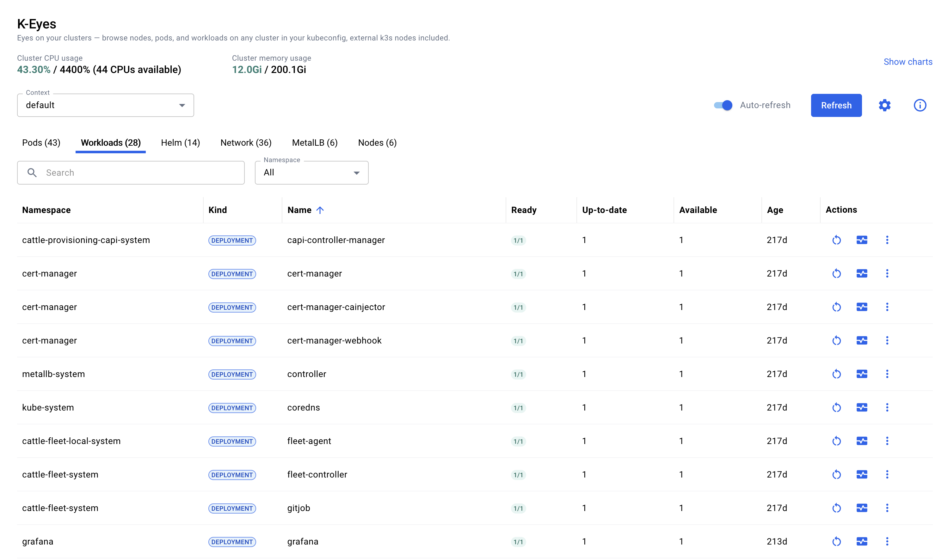
Task: Open more actions for cert-manager-webhook
Action: [x=887, y=340]
